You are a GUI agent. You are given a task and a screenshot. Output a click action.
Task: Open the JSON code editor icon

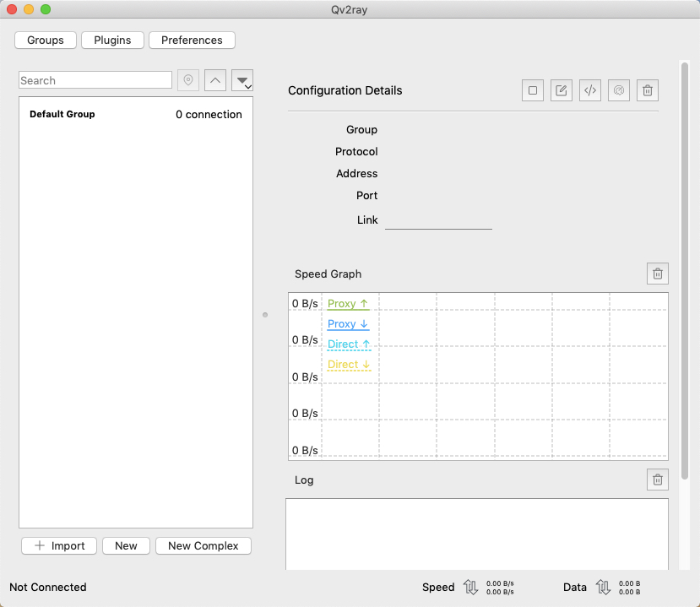pos(590,90)
